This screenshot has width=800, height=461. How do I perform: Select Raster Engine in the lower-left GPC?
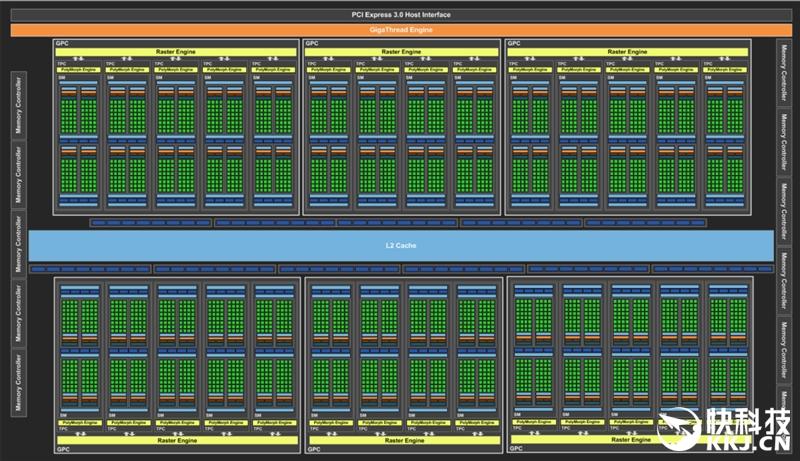tap(177, 440)
